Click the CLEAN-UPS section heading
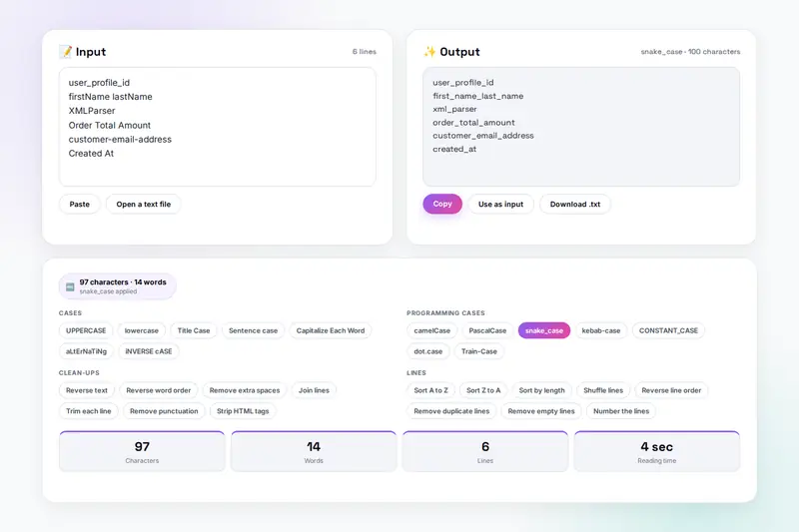 click(x=79, y=372)
